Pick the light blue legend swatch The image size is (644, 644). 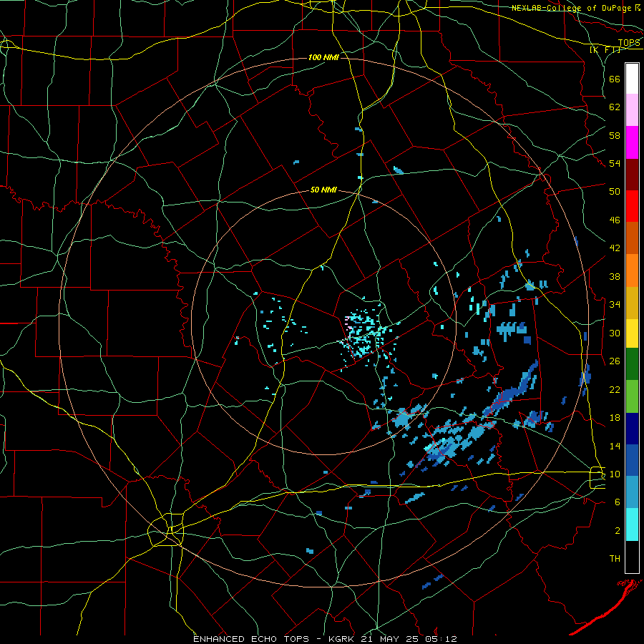pyautogui.click(x=632, y=492)
